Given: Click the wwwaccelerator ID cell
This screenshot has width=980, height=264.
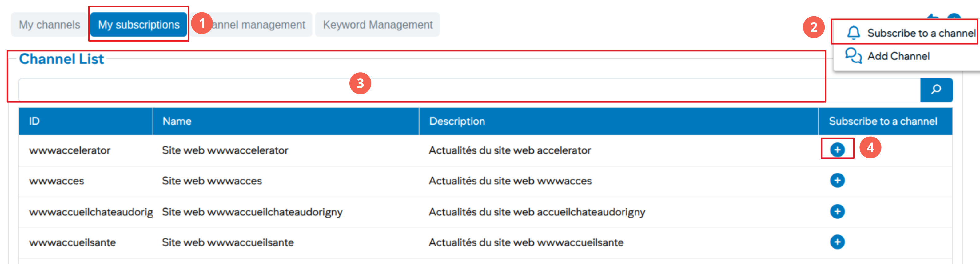Looking at the screenshot, I should click(70, 150).
